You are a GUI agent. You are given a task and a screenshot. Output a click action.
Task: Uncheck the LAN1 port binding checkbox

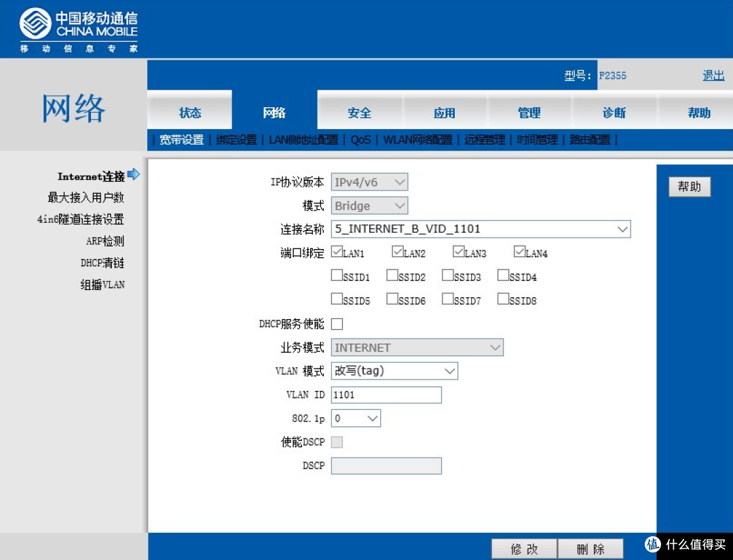(337, 251)
